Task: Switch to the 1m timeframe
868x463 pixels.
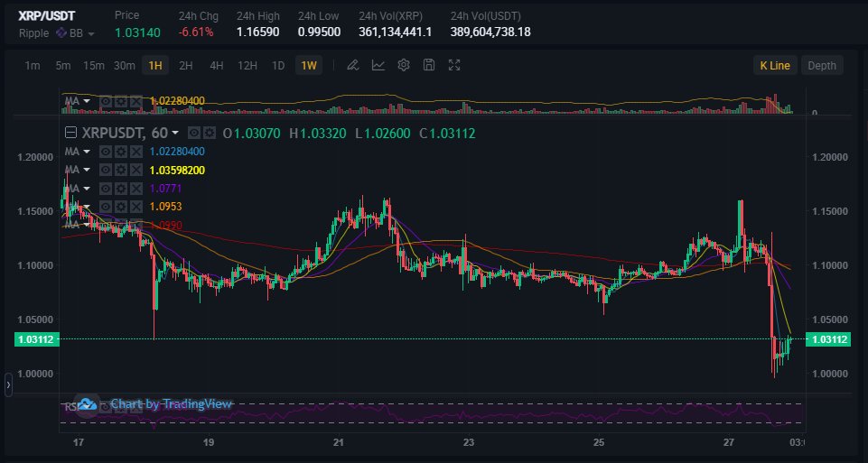Action: coord(33,65)
